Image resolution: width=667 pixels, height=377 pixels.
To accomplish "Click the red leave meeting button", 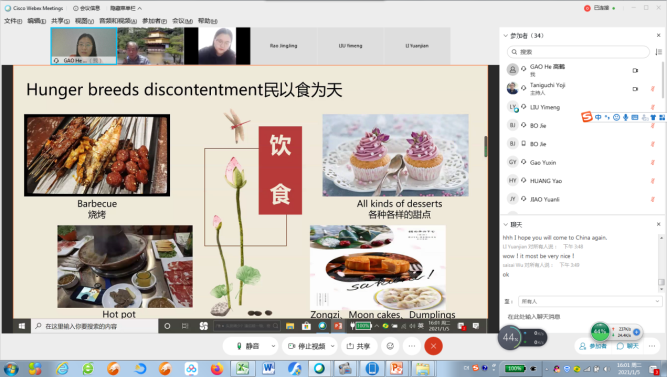I will point(433,346).
